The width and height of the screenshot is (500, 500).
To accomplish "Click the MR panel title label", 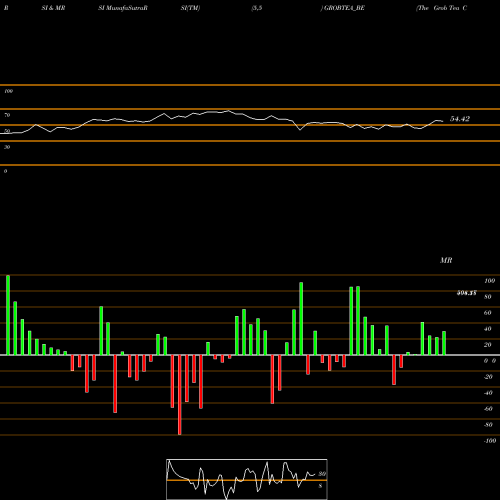I will click(x=446, y=260).
